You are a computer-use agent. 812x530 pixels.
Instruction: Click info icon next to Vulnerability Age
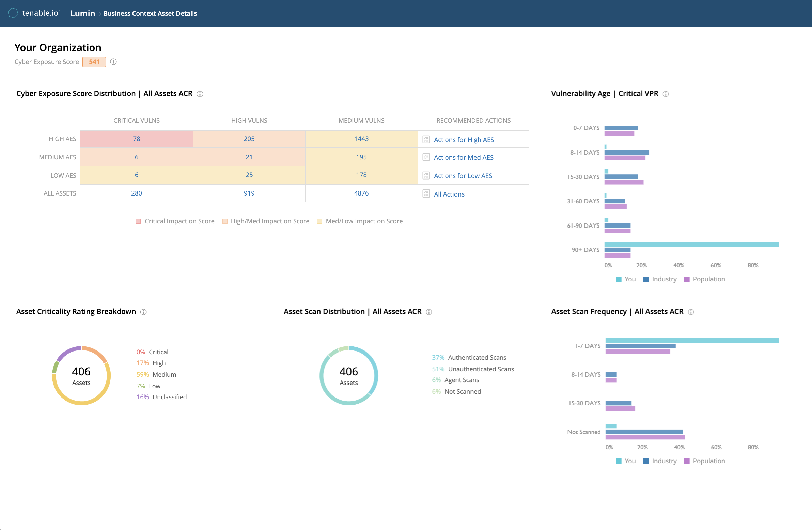[666, 94]
